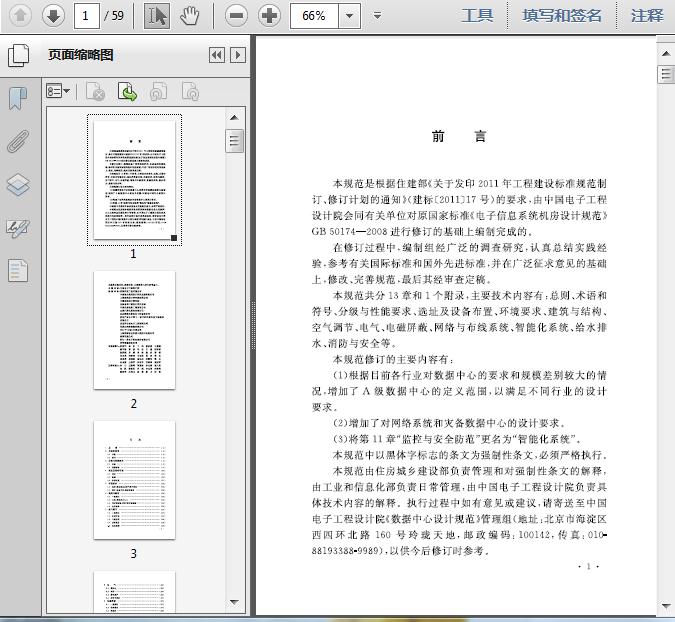Click thumbnail label '3'
This screenshot has height=622, width=675.
pyautogui.click(x=134, y=554)
